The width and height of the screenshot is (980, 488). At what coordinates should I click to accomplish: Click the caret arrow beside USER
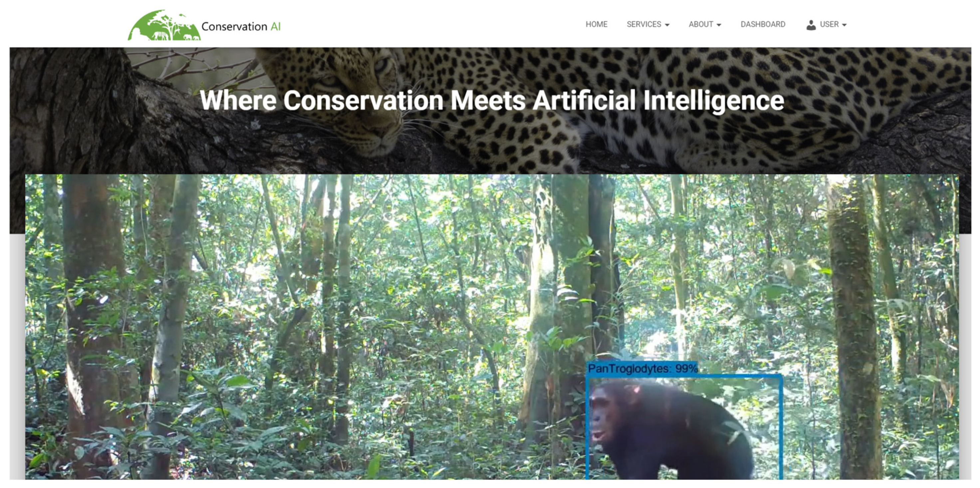coord(844,25)
